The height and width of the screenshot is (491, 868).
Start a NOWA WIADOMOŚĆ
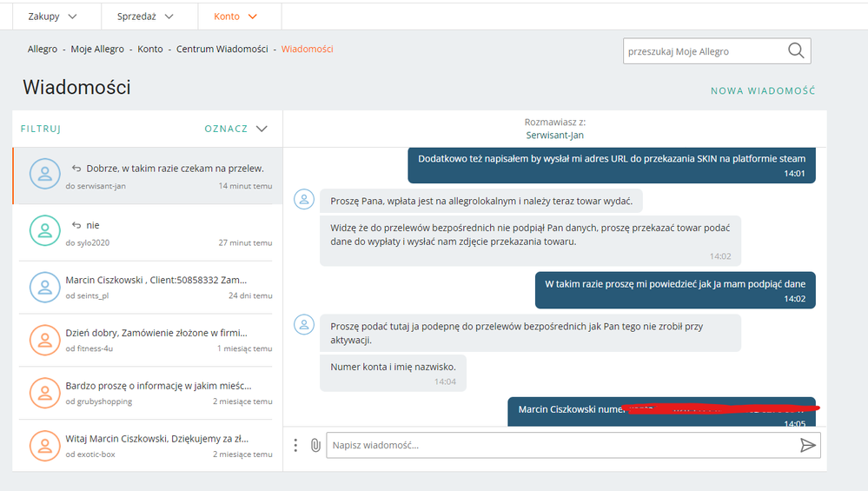(763, 90)
